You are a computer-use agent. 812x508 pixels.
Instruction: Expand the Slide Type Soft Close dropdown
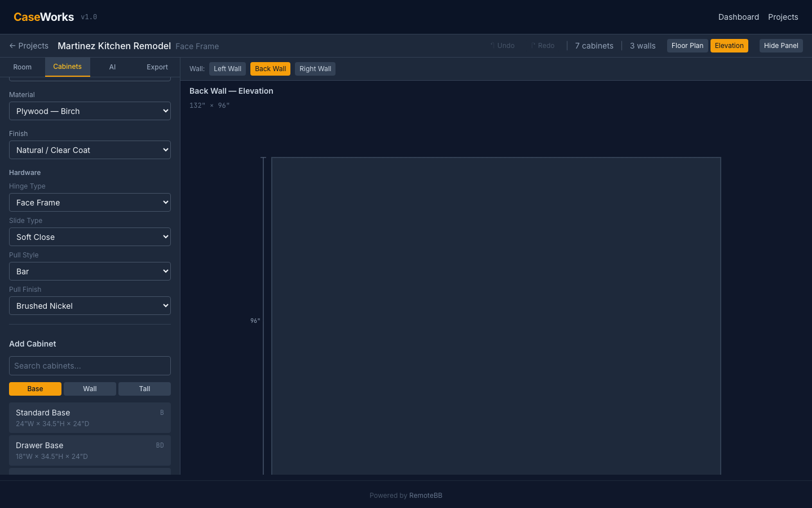(90, 237)
